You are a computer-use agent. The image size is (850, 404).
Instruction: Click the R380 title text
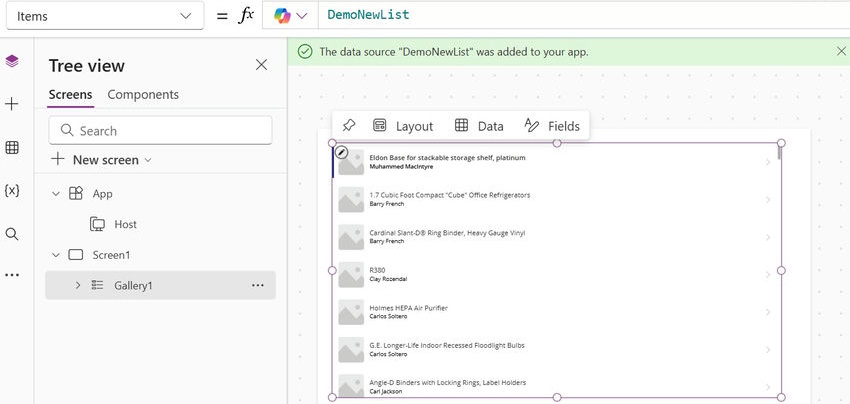pyautogui.click(x=377, y=270)
